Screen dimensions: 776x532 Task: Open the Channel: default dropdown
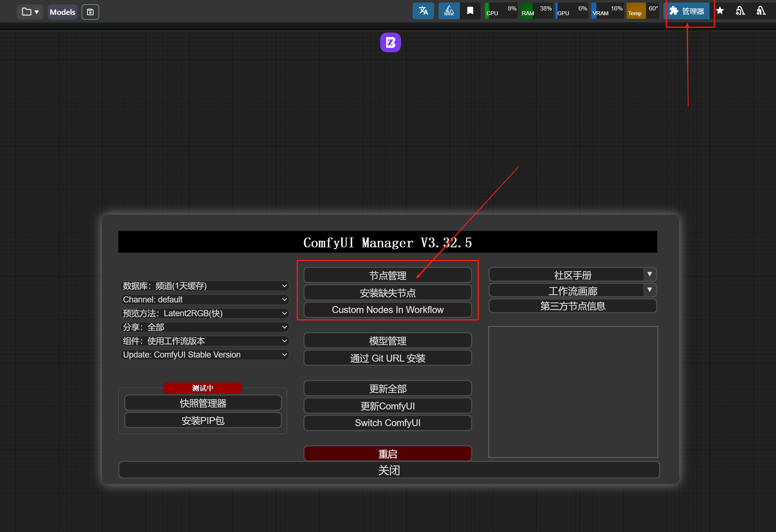205,300
